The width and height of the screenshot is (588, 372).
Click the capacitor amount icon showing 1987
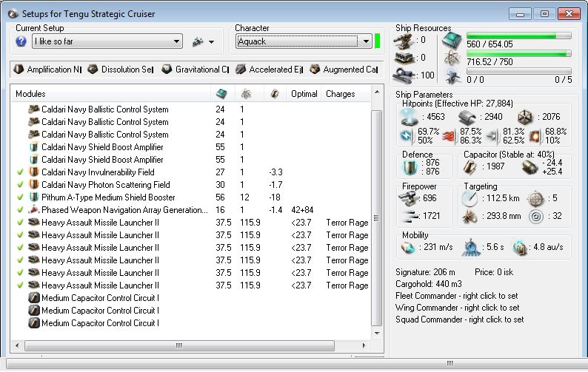(x=470, y=166)
